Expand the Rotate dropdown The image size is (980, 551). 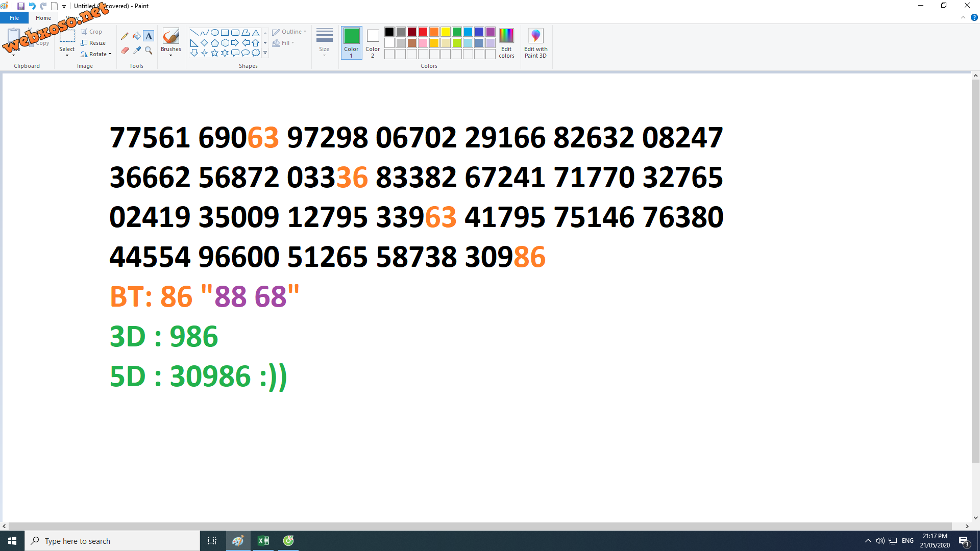click(96, 54)
